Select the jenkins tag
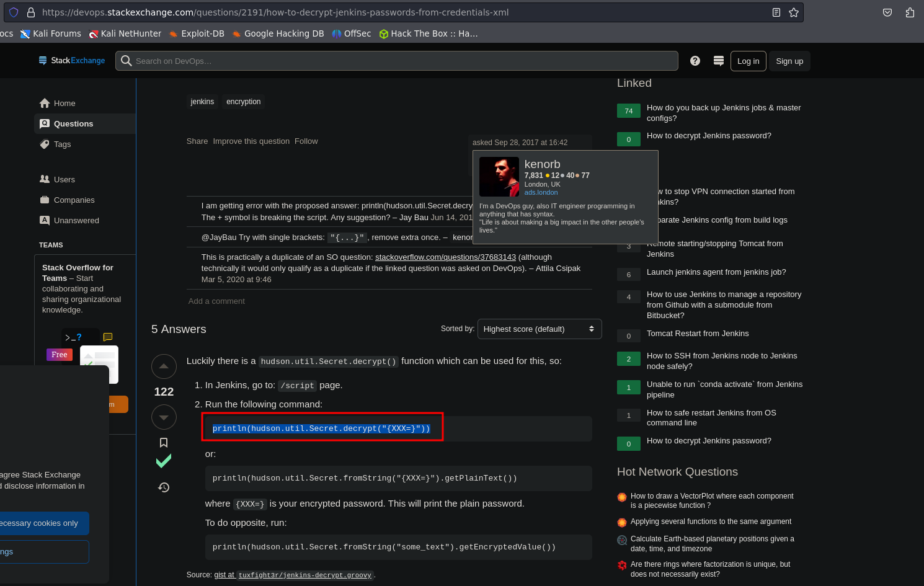 point(202,102)
